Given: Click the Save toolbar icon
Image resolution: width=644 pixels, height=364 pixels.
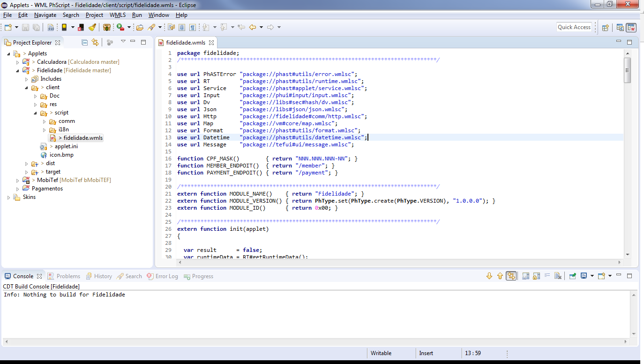Looking at the screenshot, I should pyautogui.click(x=25, y=27).
